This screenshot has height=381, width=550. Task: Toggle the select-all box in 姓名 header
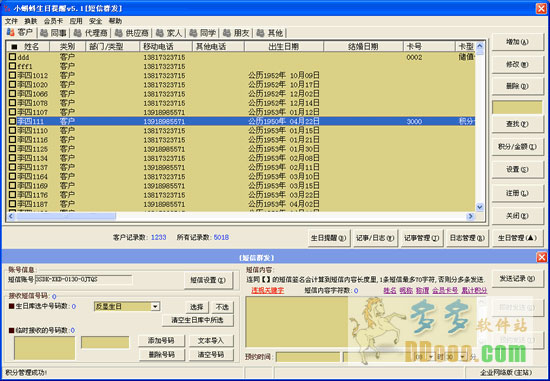coord(14,47)
